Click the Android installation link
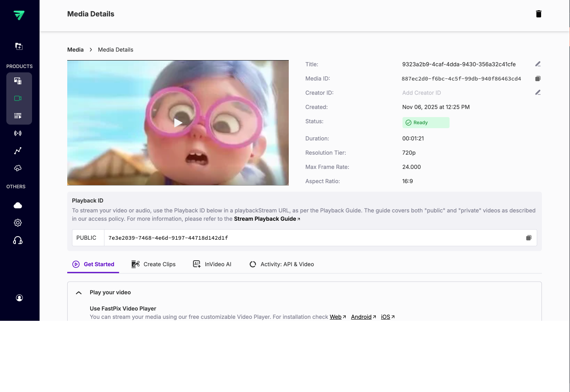 (x=361, y=316)
